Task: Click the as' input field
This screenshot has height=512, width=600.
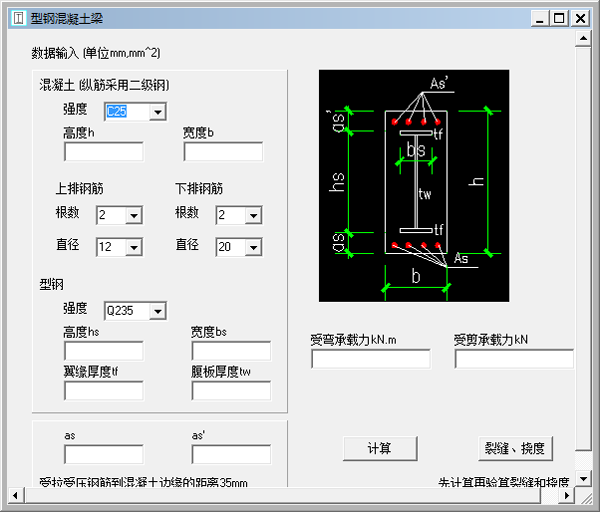Action: tap(231, 454)
